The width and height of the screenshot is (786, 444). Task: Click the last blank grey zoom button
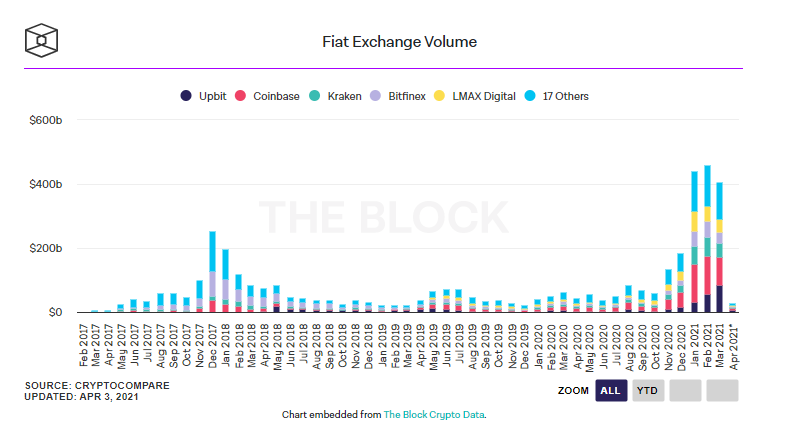pyautogui.click(x=722, y=390)
